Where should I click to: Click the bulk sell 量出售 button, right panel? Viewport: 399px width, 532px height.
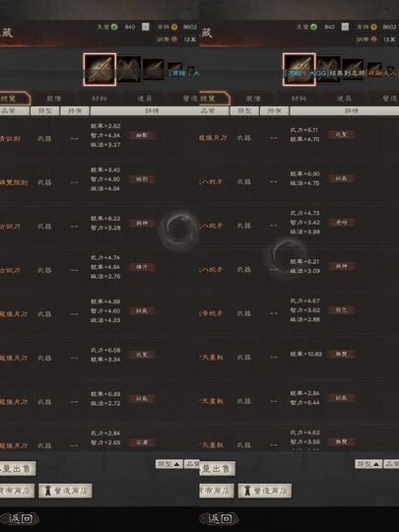point(217,469)
